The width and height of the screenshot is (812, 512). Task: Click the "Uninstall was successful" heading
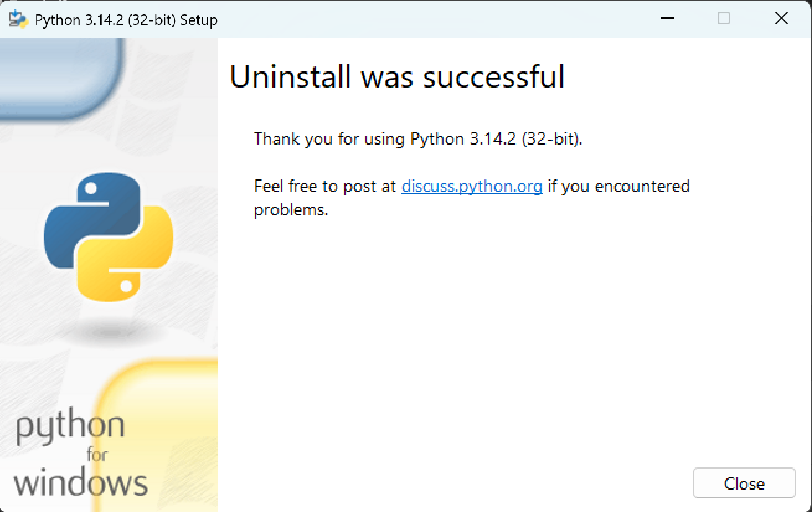click(397, 77)
